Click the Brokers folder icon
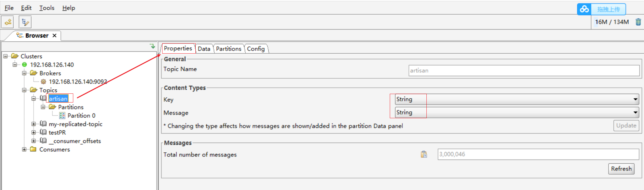Viewport: 644px width, 190px height. tap(33, 73)
